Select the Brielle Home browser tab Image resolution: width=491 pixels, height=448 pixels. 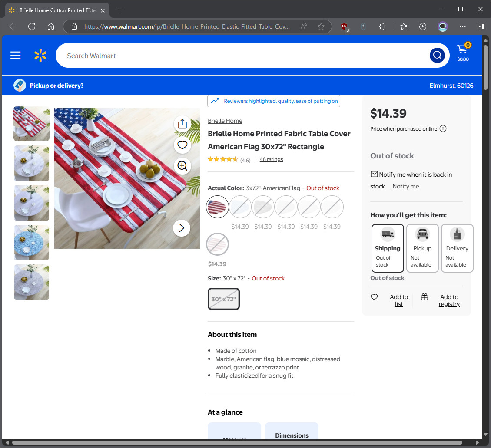(57, 10)
